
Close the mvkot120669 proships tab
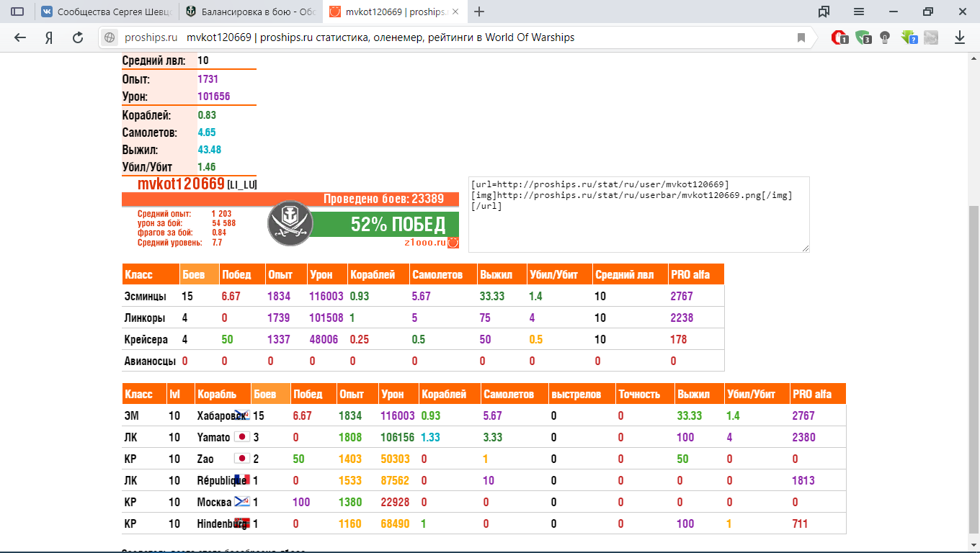coord(455,12)
